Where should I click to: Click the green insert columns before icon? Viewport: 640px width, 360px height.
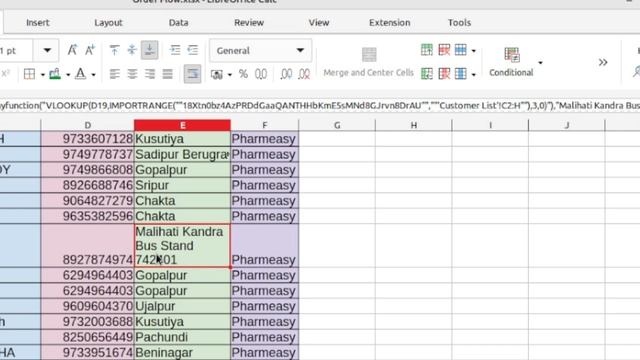(427, 73)
